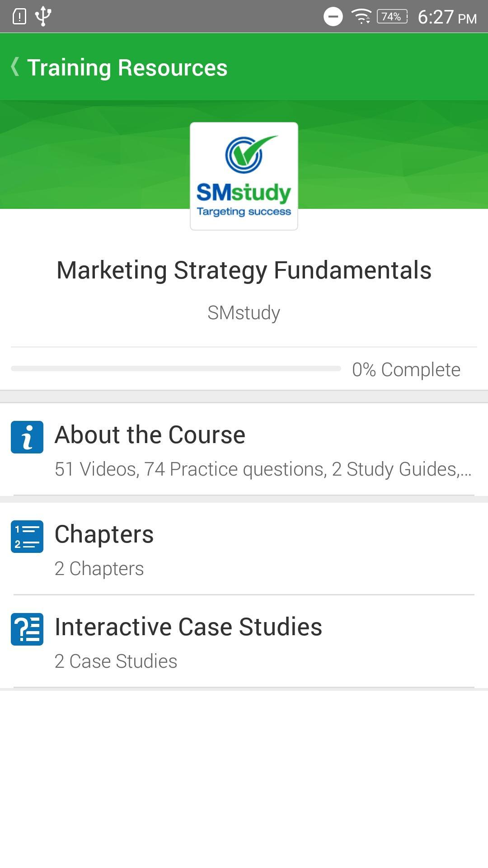Image resolution: width=488 pixels, height=868 pixels.
Task: Tap the SMstudy provider name
Action: (244, 313)
